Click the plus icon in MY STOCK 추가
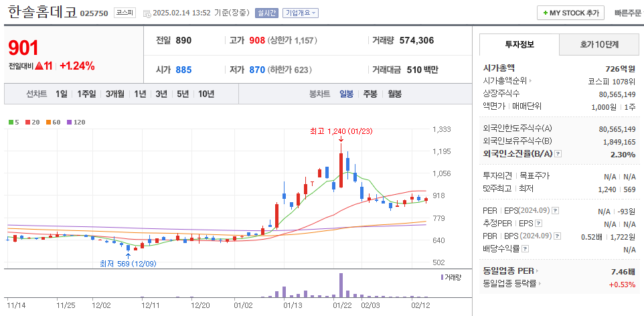Screen dimensions: 644x316 (x=545, y=13)
